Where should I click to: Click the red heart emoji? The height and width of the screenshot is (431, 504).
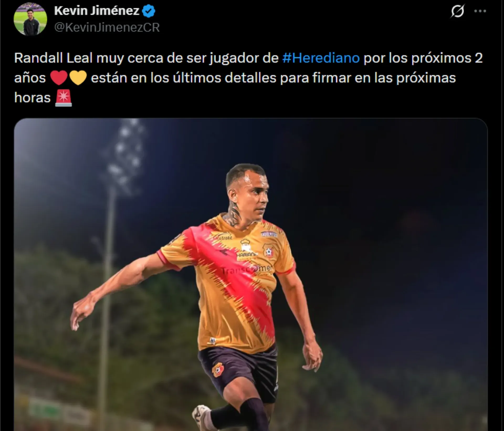pyautogui.click(x=59, y=78)
